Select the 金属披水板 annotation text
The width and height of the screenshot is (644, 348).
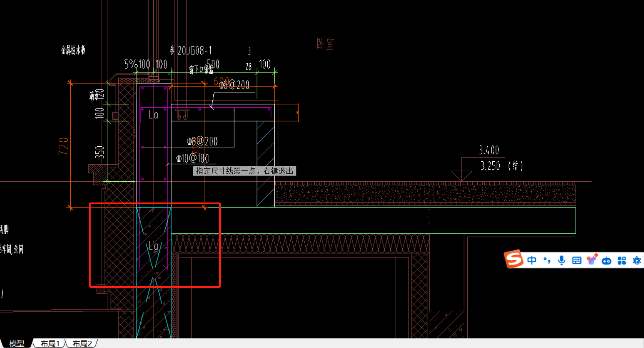pos(73,50)
